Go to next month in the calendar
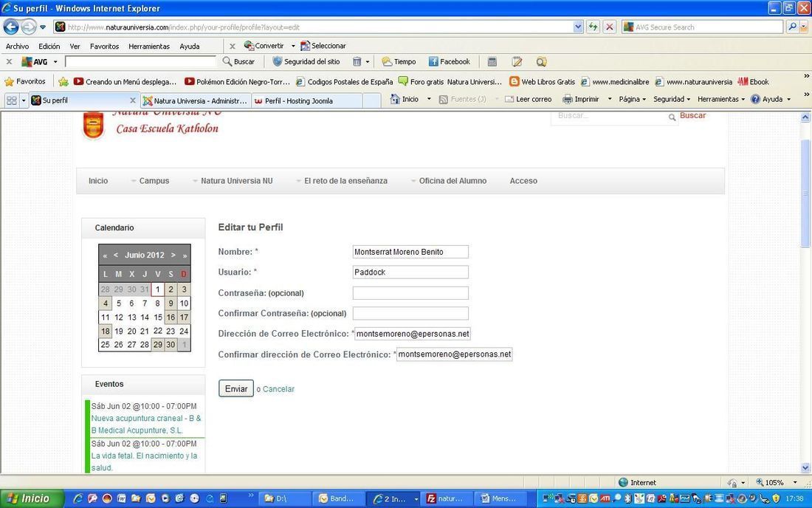The width and height of the screenshot is (812, 508). [173, 255]
